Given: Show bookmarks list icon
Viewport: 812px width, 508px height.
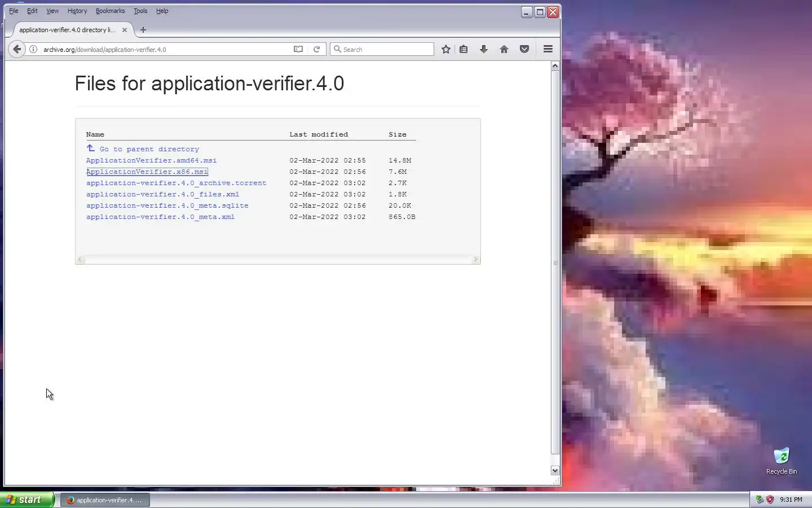Looking at the screenshot, I should (464, 49).
